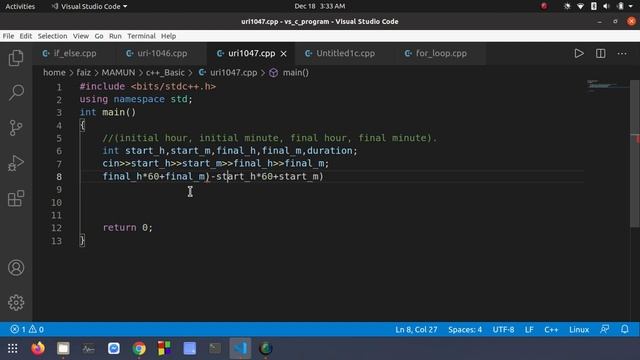This screenshot has height=360, width=640.
Task: Open the View menu
Action: pos(81,36)
